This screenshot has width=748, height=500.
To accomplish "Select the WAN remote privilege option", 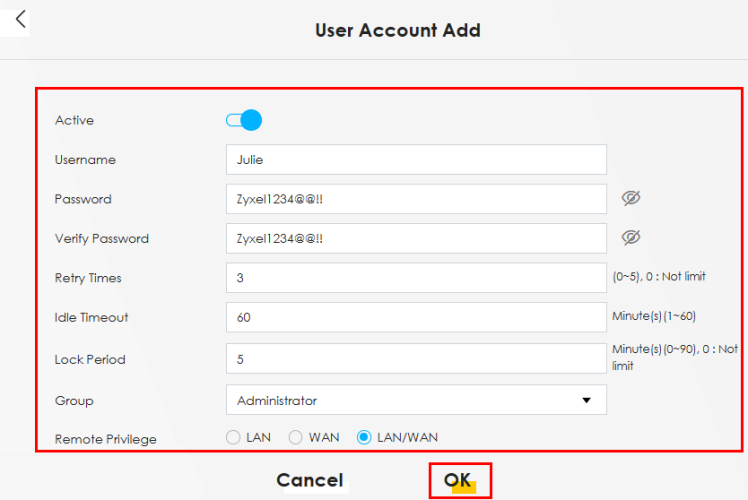I will coord(296,437).
